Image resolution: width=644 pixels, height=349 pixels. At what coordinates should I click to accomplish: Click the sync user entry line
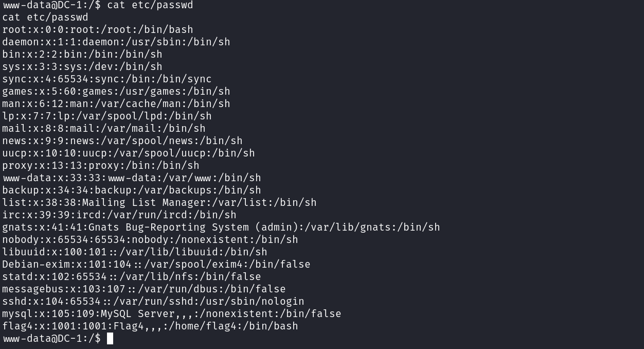point(106,79)
